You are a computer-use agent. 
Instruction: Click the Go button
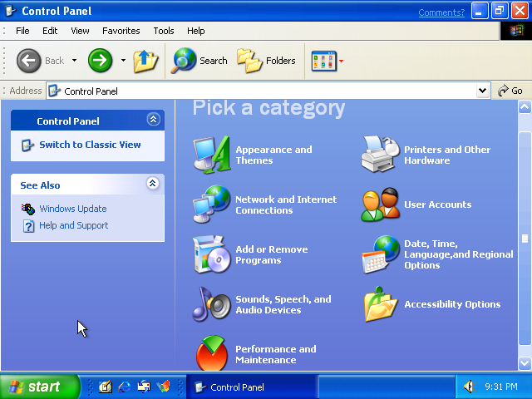(510, 91)
